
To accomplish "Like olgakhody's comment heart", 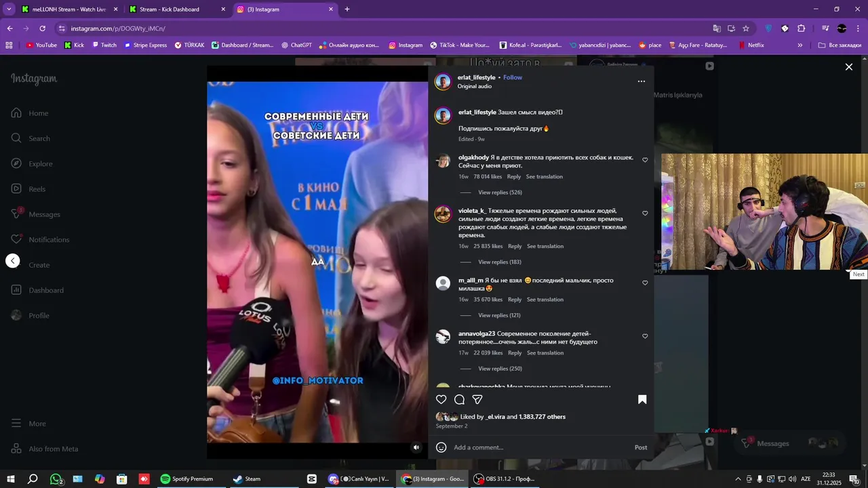I will click(645, 160).
